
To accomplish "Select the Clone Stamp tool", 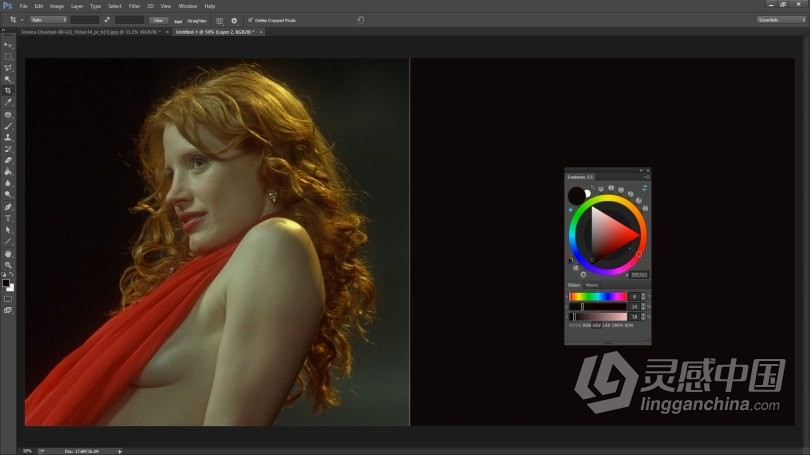I will (8, 137).
